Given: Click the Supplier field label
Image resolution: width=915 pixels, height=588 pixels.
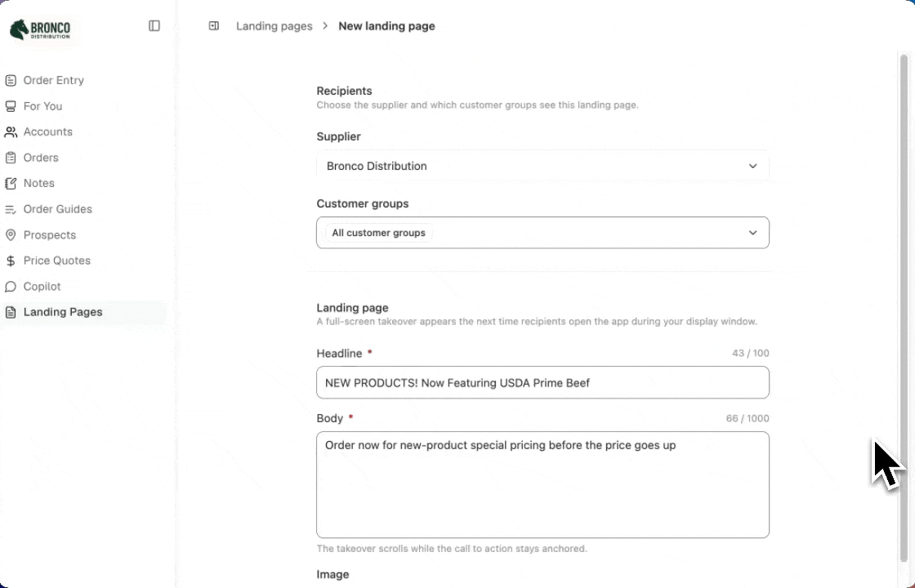Looking at the screenshot, I should click(338, 136).
